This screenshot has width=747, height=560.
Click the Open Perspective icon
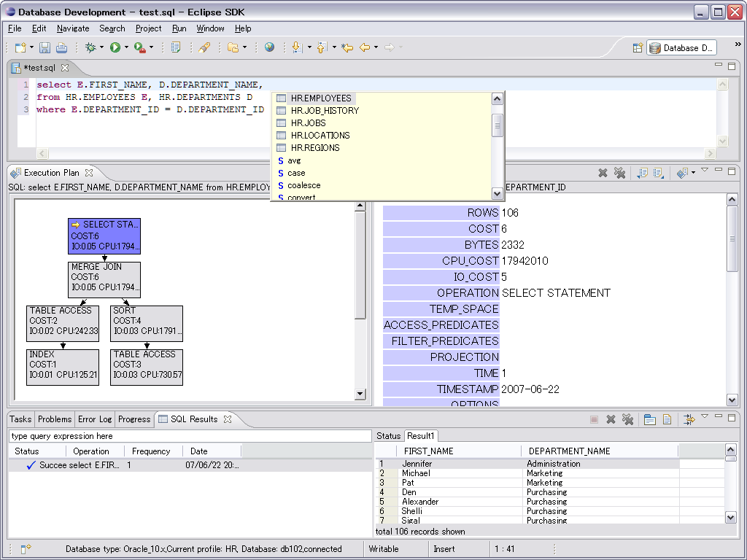638,47
